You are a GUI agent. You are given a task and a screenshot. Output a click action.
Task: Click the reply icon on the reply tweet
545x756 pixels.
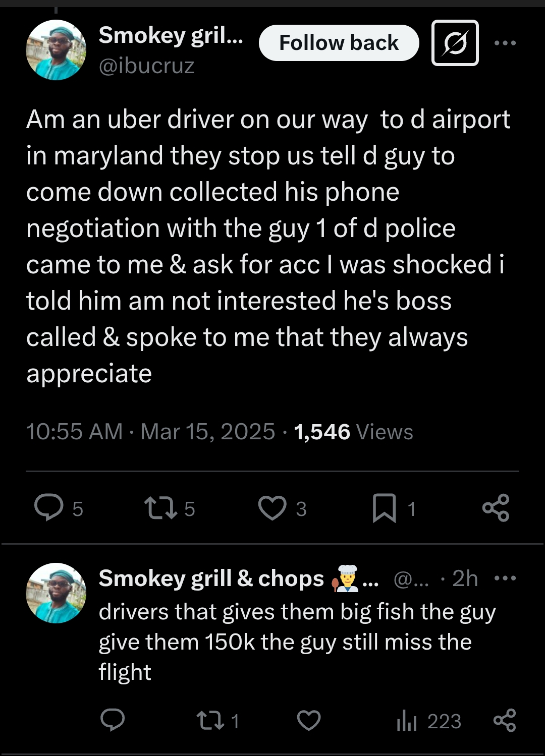(113, 720)
